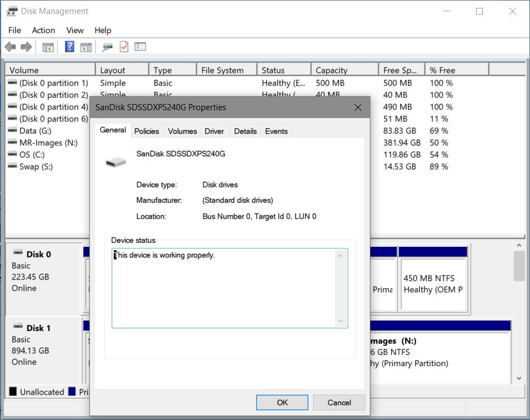The image size is (530, 420).
Task: Click the "381.94 GB" free space value
Action: pos(402,143)
